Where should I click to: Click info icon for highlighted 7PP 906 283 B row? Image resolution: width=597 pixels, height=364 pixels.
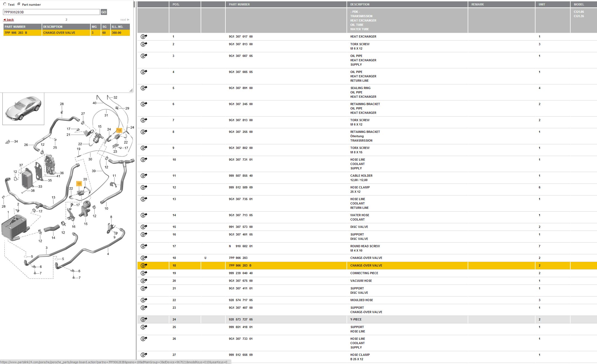[144, 265]
